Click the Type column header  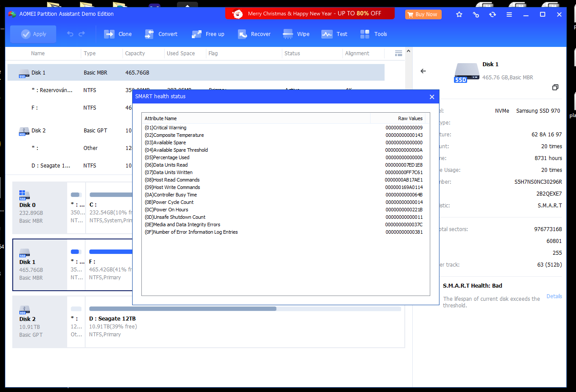(x=90, y=53)
